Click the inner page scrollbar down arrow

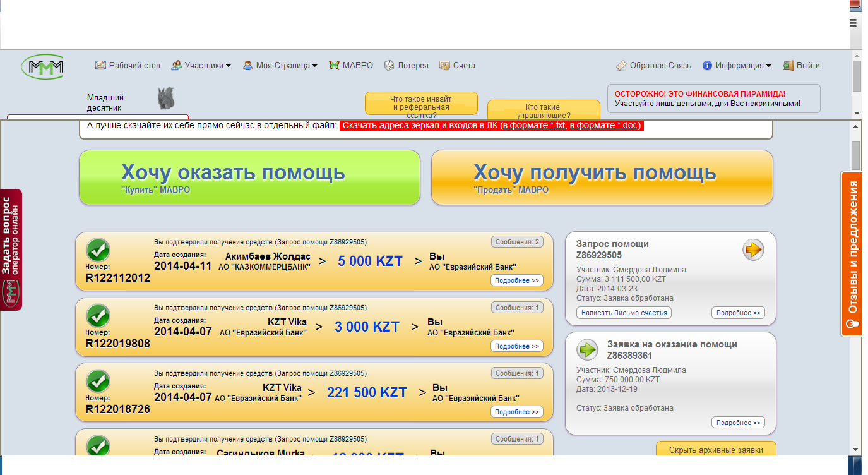856,450
